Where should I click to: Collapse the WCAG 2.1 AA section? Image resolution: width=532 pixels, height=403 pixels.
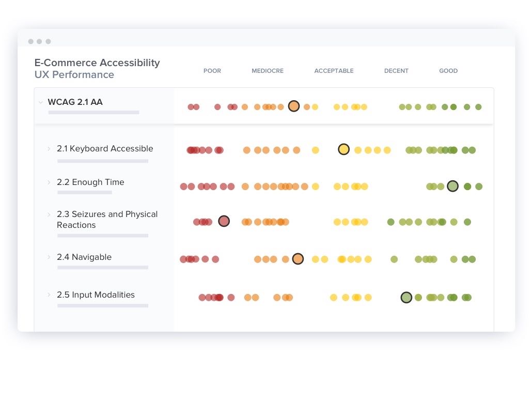(41, 102)
